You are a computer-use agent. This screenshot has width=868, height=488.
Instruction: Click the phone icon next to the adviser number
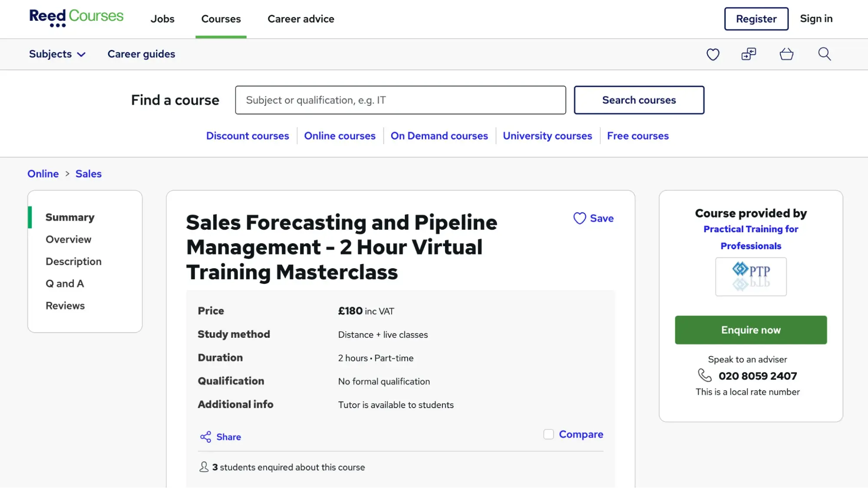[x=704, y=376]
